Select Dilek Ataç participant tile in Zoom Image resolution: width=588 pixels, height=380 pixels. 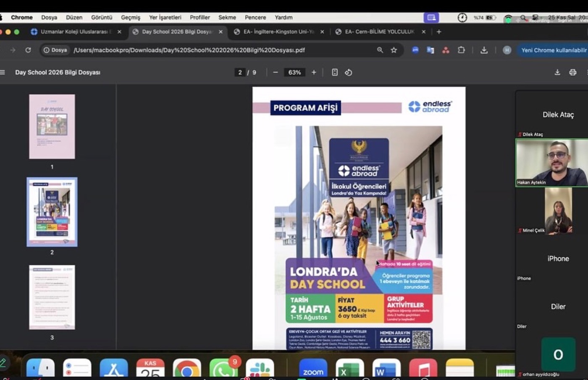point(552,114)
